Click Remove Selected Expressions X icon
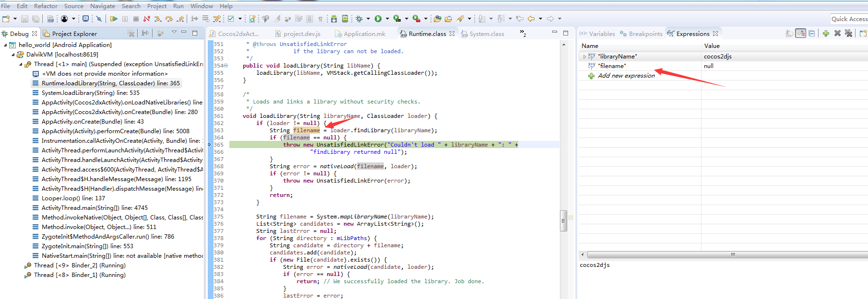 837,34
